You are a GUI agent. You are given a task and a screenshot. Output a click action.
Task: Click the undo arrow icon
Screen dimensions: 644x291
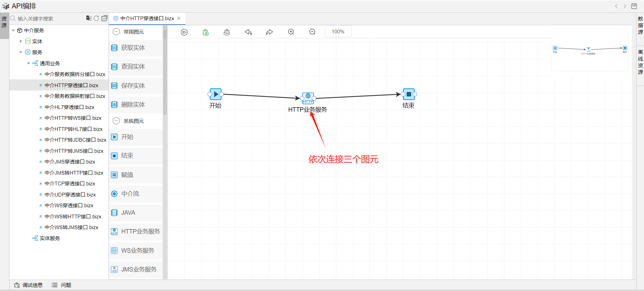point(248,32)
